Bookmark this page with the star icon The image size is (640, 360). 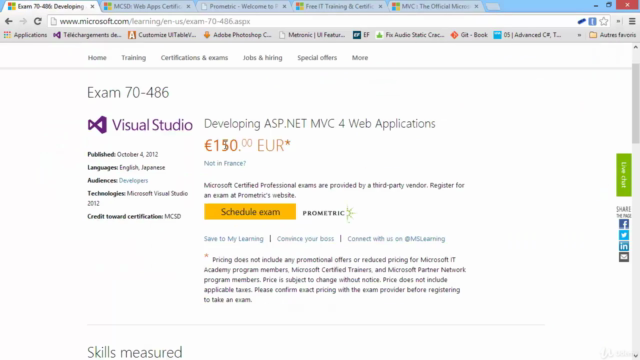tap(604, 21)
